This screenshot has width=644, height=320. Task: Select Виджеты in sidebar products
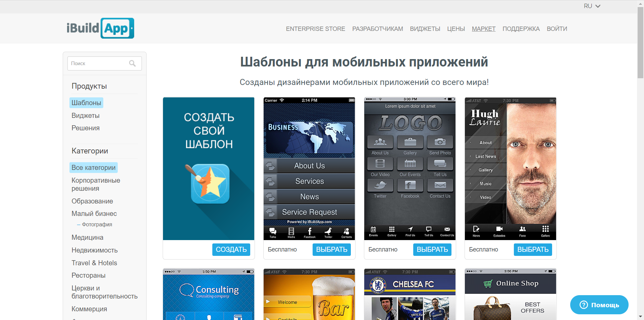tap(86, 116)
